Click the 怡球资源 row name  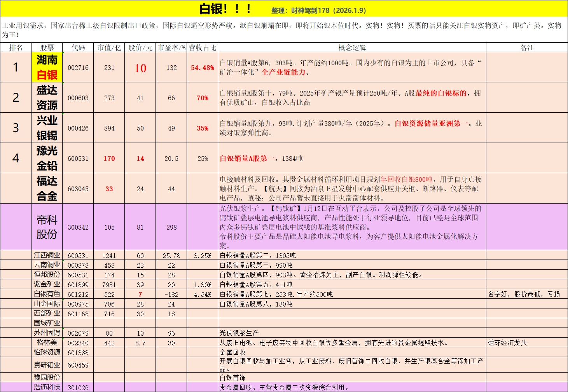[x=47, y=352]
